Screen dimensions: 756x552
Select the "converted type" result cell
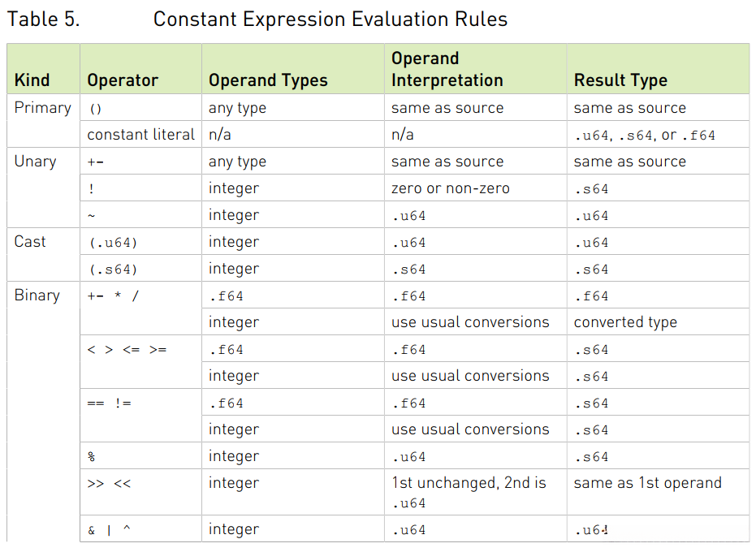(x=625, y=322)
